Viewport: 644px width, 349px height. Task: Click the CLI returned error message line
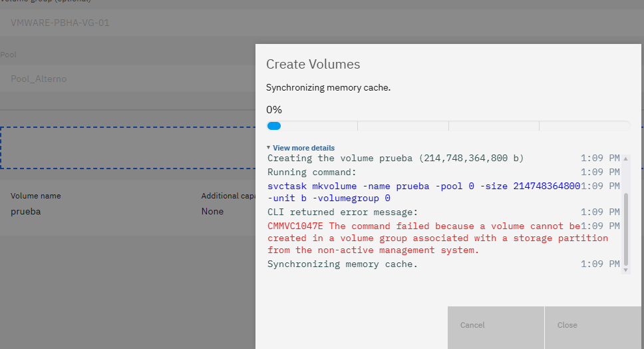point(343,212)
